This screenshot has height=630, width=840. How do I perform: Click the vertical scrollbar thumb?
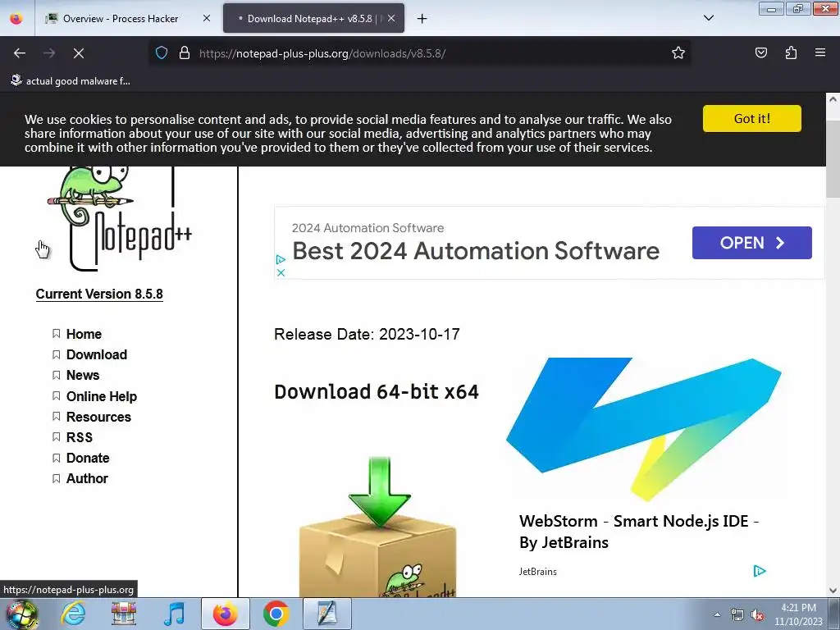point(833,158)
